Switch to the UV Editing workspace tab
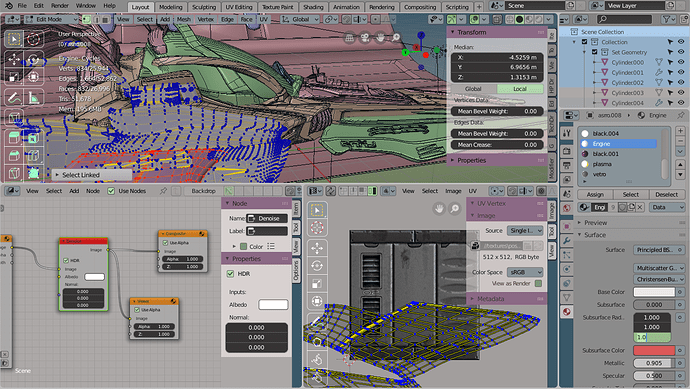The height and width of the screenshot is (389, 690). pyautogui.click(x=239, y=7)
